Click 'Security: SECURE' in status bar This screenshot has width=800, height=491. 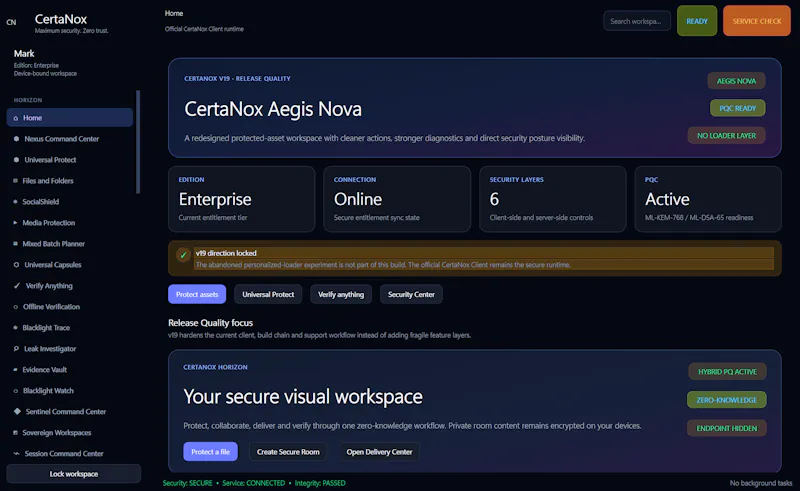coord(187,483)
